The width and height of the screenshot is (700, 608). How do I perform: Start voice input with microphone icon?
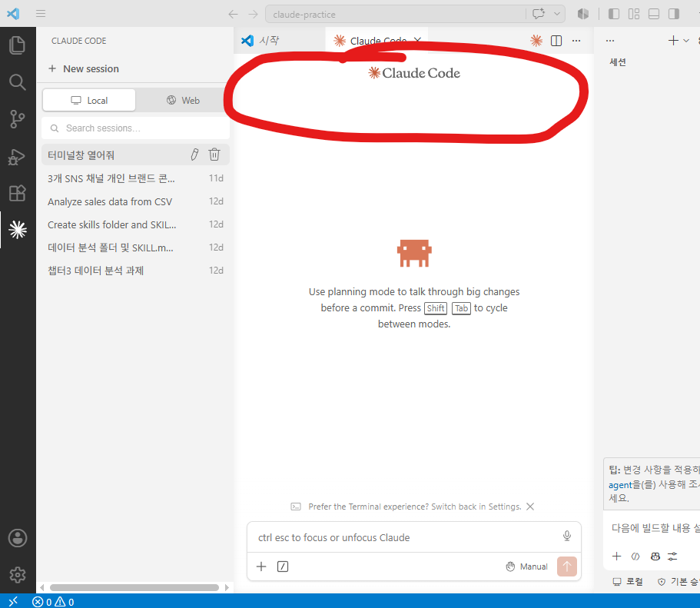pos(567,536)
